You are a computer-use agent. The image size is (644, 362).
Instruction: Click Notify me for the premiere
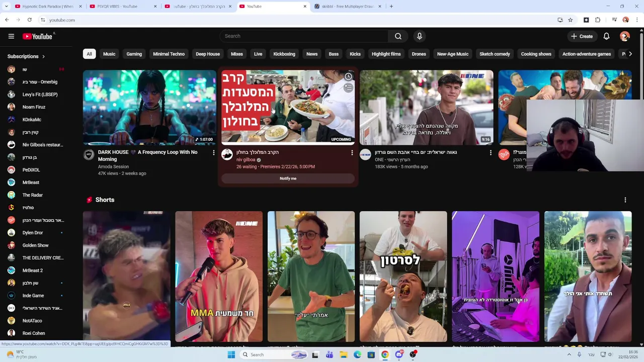[x=288, y=178]
